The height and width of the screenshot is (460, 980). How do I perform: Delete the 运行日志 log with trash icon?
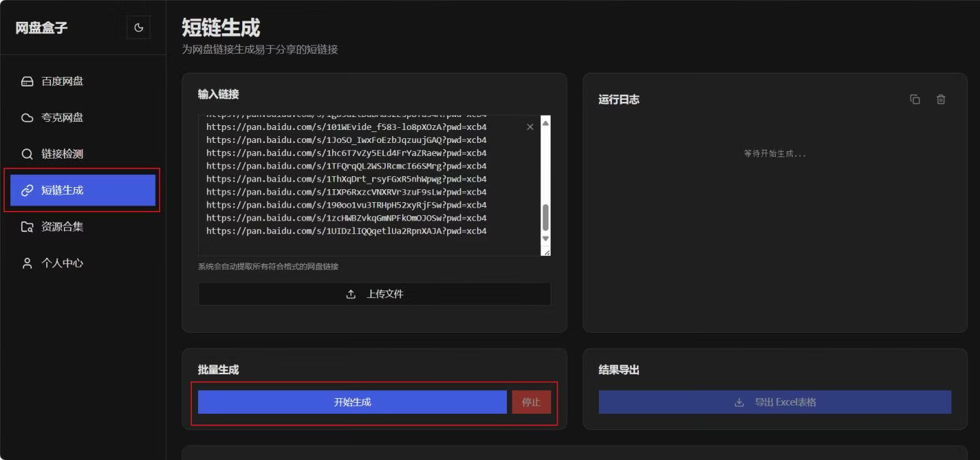[x=941, y=99]
